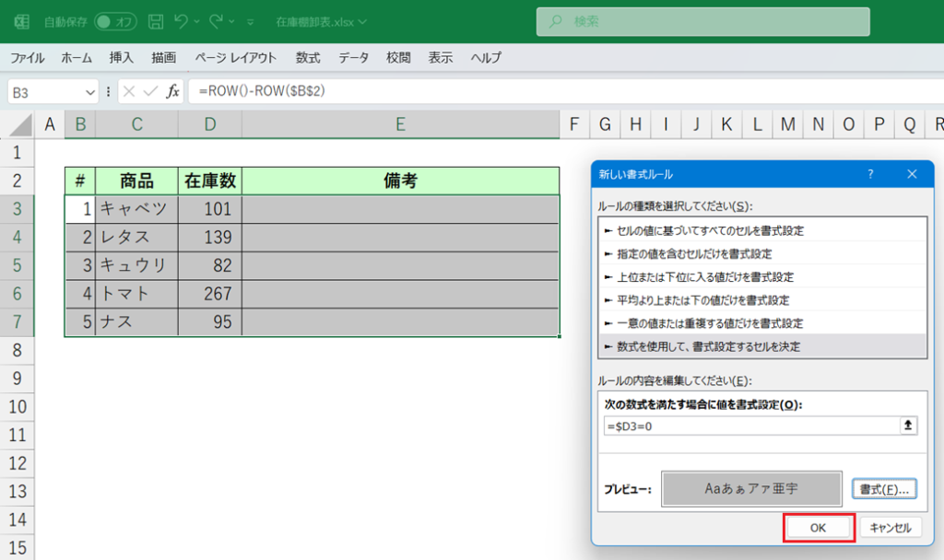Select row 1 header
944x560 pixels.
click(17, 152)
